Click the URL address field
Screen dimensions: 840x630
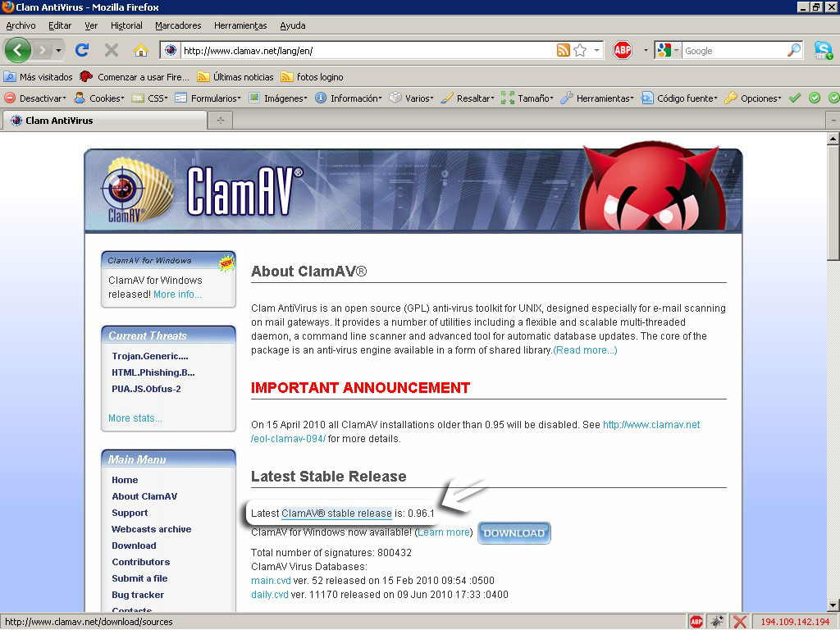click(367, 50)
